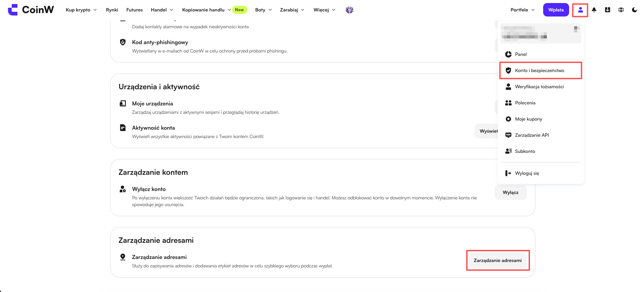This screenshot has height=292, width=644.
Task: Click the Wyłącz account button
Action: (x=510, y=192)
